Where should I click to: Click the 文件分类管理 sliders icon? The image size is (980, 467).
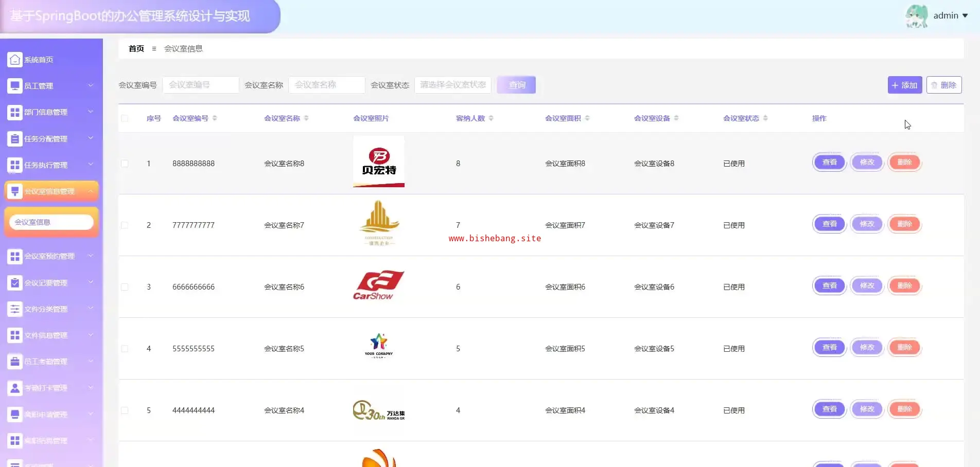coord(15,309)
